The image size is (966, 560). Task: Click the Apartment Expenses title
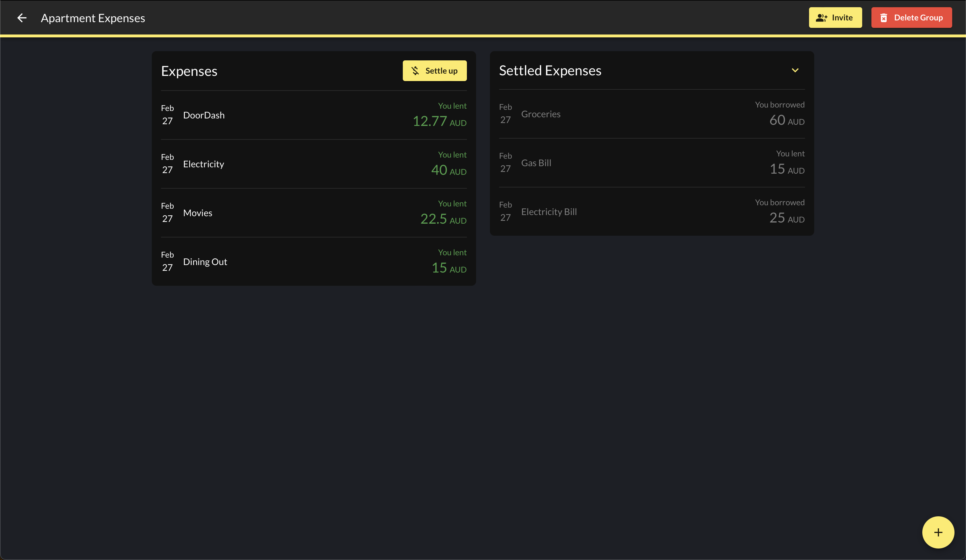(93, 18)
